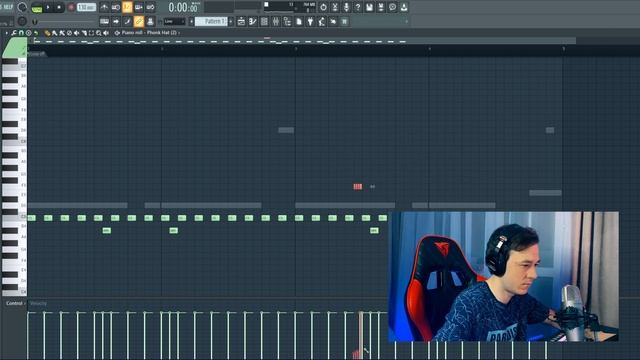
Task: Open the piano roll menu arrow
Action: [6, 33]
